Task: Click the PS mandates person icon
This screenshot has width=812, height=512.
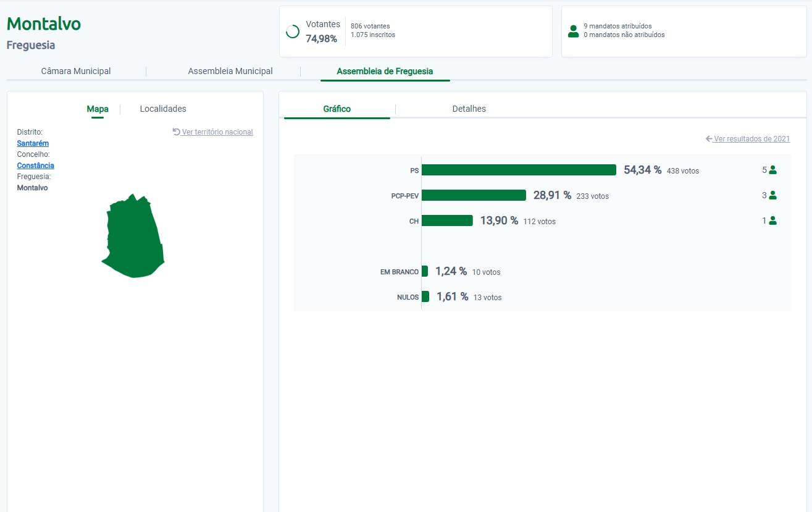Action: click(772, 170)
